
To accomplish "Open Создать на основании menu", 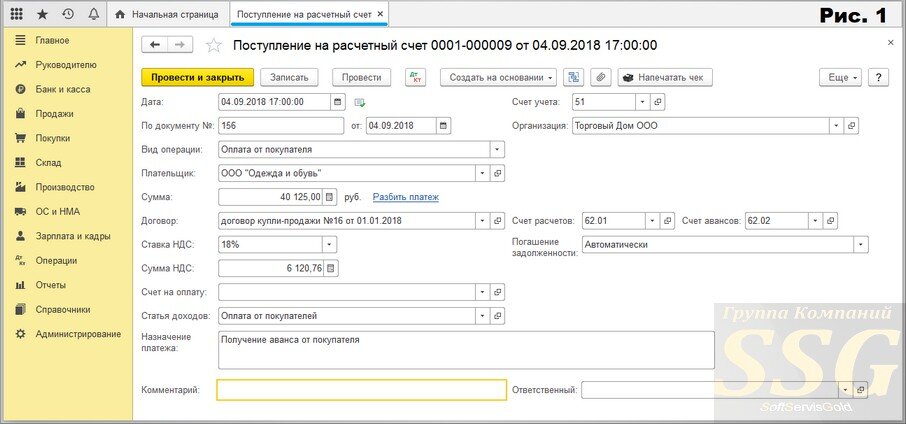I will (498, 77).
